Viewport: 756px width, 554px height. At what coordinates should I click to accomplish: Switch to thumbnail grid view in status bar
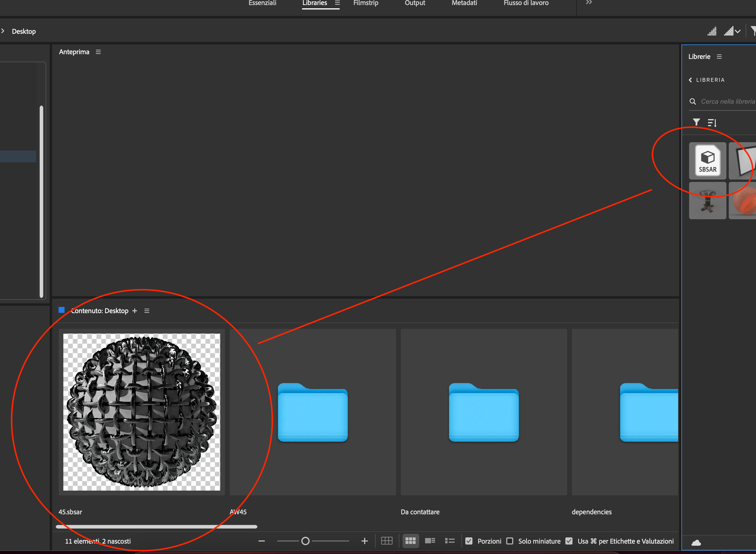click(x=411, y=541)
